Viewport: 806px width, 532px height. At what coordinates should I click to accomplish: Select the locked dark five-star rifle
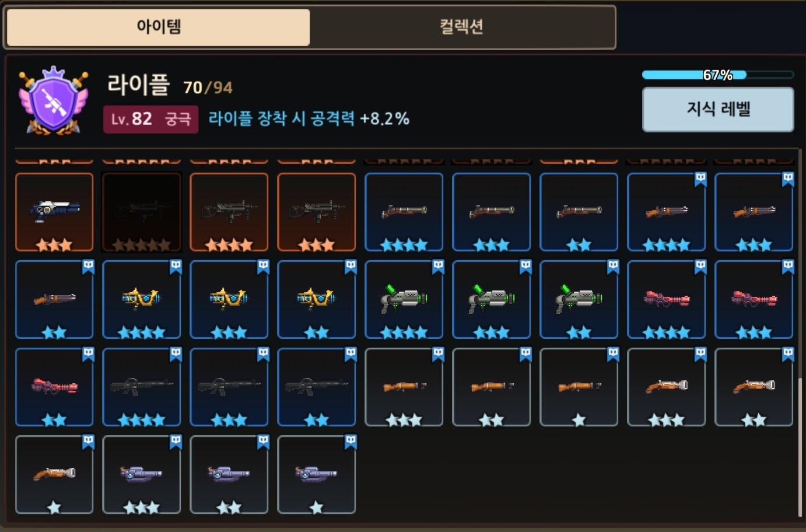click(142, 212)
